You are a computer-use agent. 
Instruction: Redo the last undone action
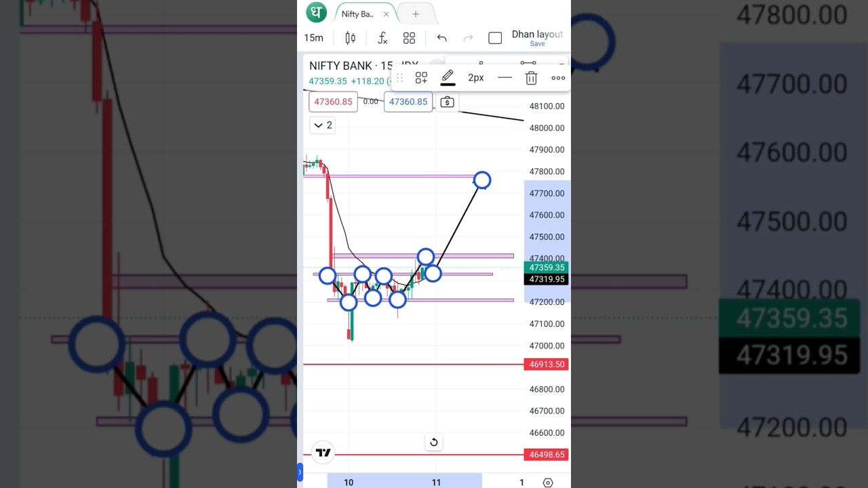pyautogui.click(x=467, y=38)
